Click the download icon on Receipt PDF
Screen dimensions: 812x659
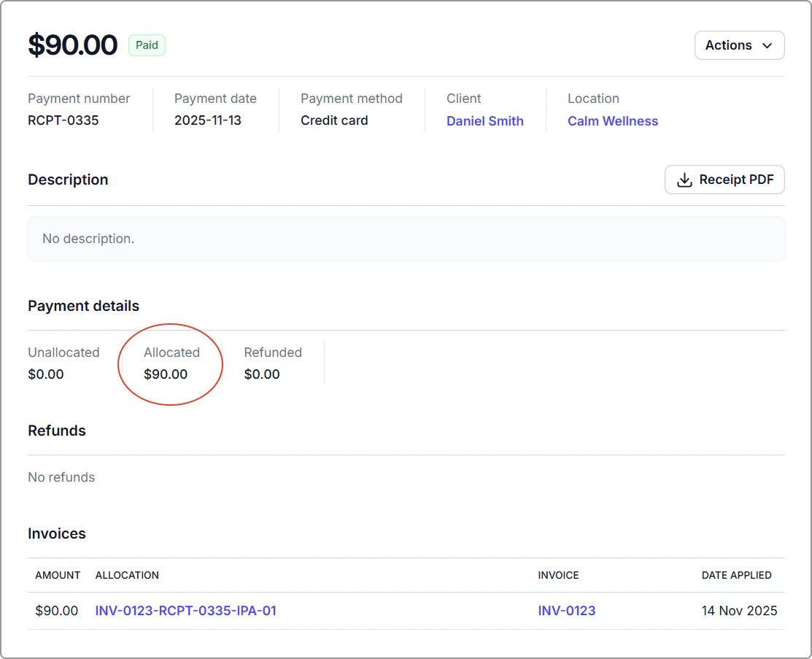pos(684,180)
